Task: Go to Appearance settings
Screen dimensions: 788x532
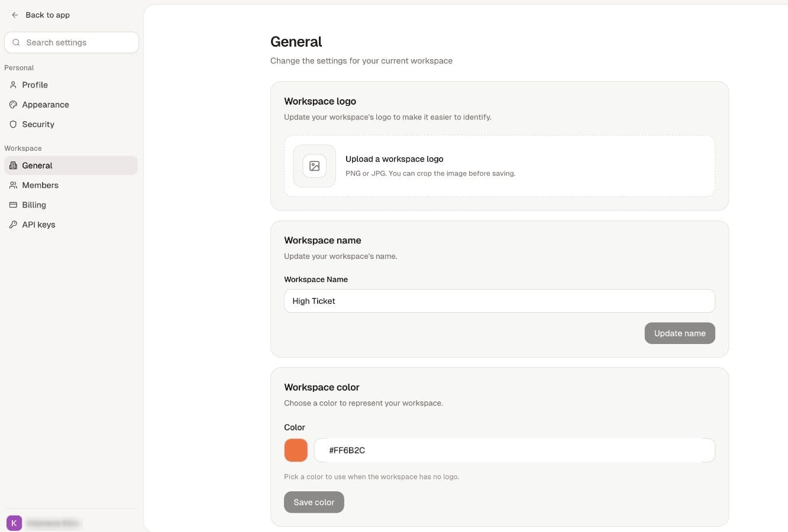Action: click(x=71, y=105)
